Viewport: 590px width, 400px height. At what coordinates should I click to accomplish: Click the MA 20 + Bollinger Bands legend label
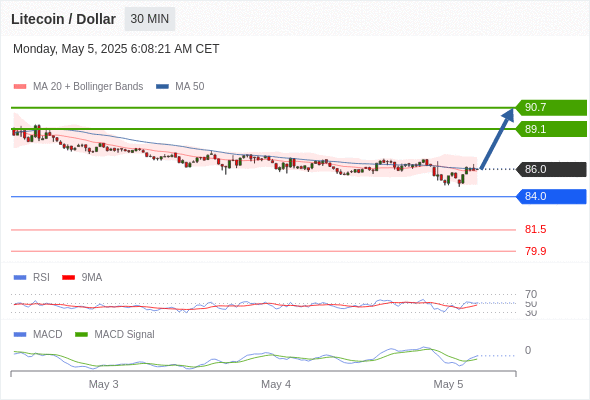coord(88,87)
